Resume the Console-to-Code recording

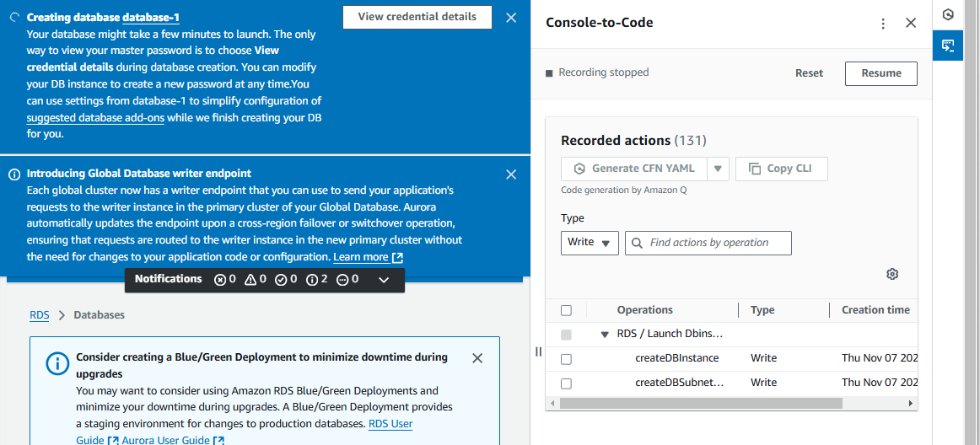coord(881,73)
